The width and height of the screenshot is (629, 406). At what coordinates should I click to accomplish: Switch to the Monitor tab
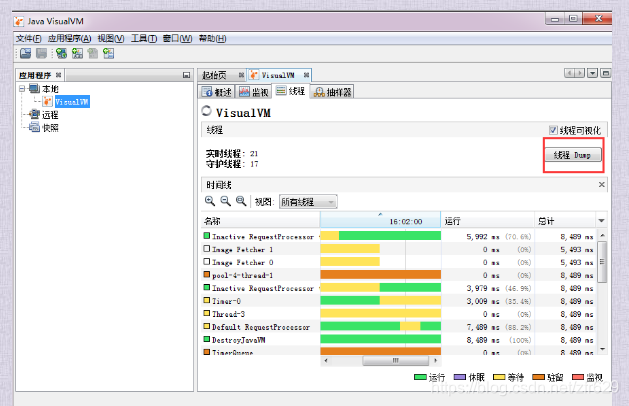coord(254,92)
